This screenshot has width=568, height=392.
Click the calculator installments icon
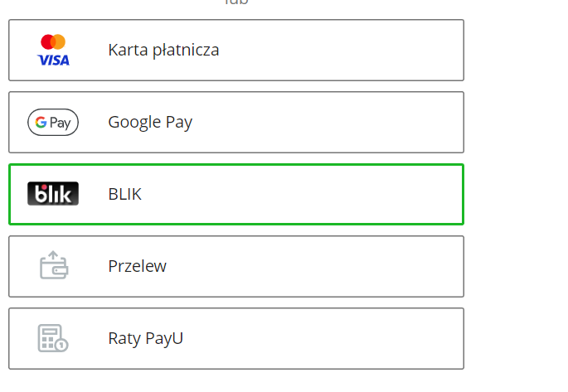click(53, 338)
